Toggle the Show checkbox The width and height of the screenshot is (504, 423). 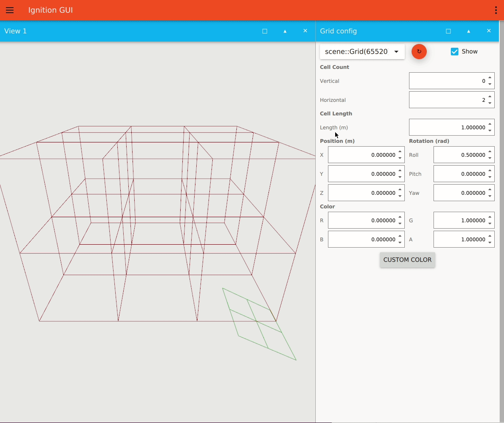454,52
